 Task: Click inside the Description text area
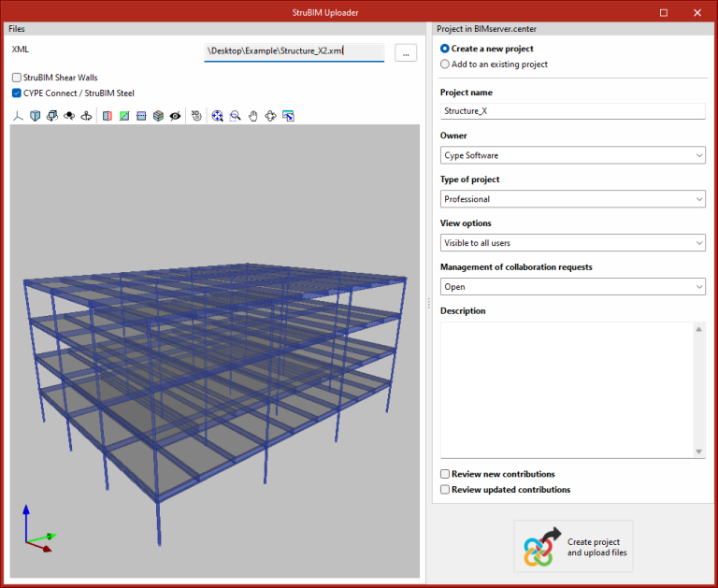tap(567, 390)
